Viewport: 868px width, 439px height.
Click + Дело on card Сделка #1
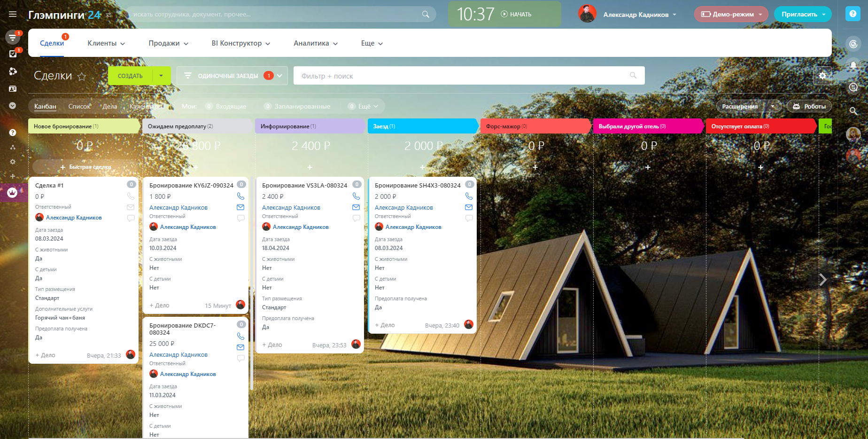click(46, 355)
